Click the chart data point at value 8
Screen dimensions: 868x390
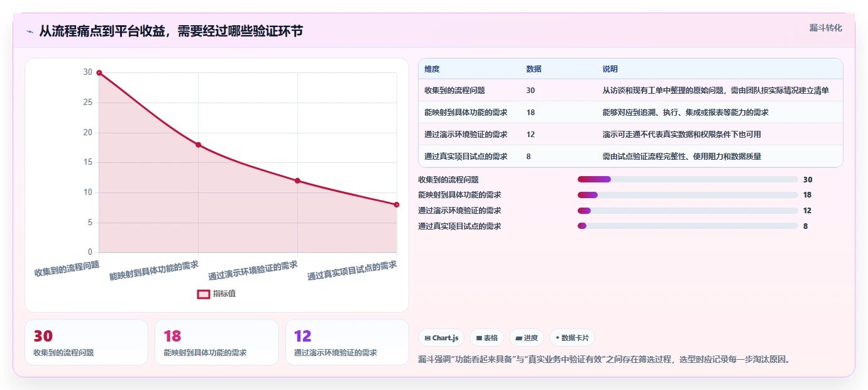[x=397, y=204]
